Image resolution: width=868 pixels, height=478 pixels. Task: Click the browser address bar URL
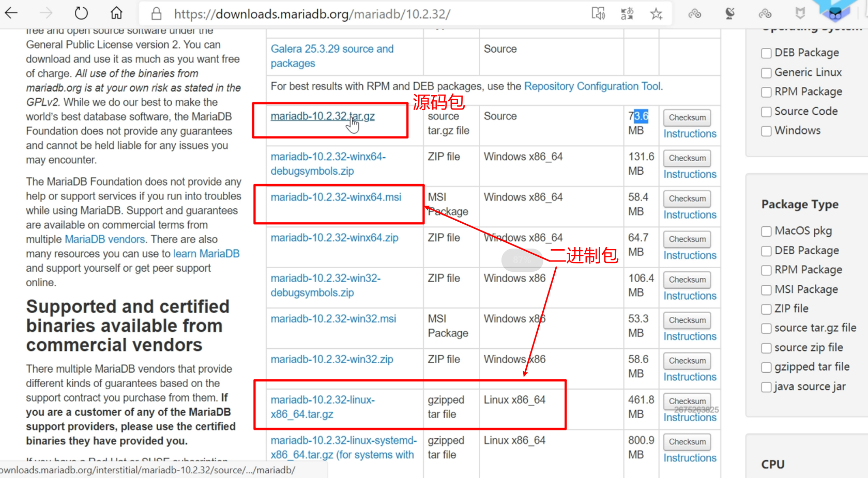click(312, 14)
